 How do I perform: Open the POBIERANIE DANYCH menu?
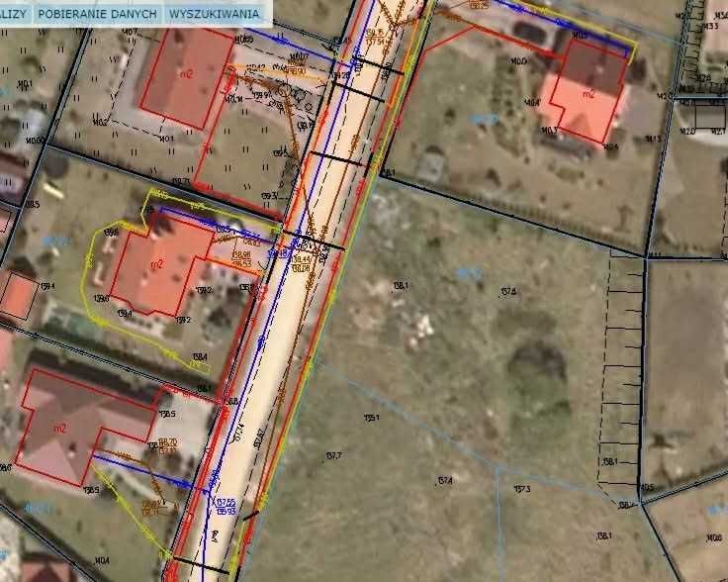click(97, 14)
